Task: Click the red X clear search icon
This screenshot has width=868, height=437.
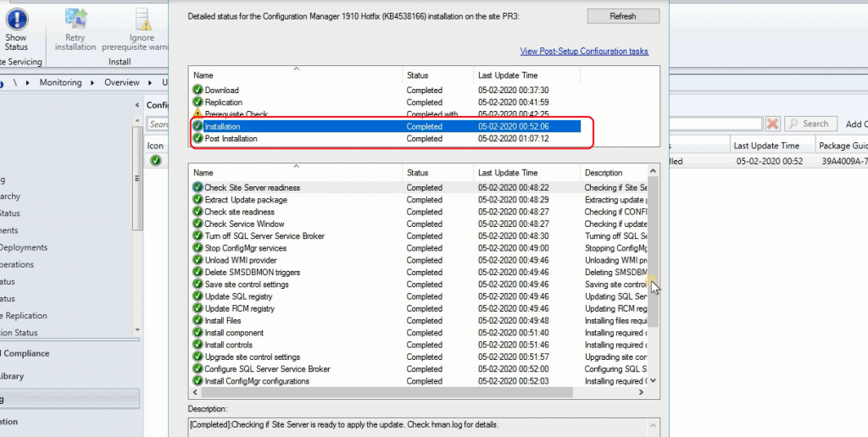Action: (x=773, y=124)
